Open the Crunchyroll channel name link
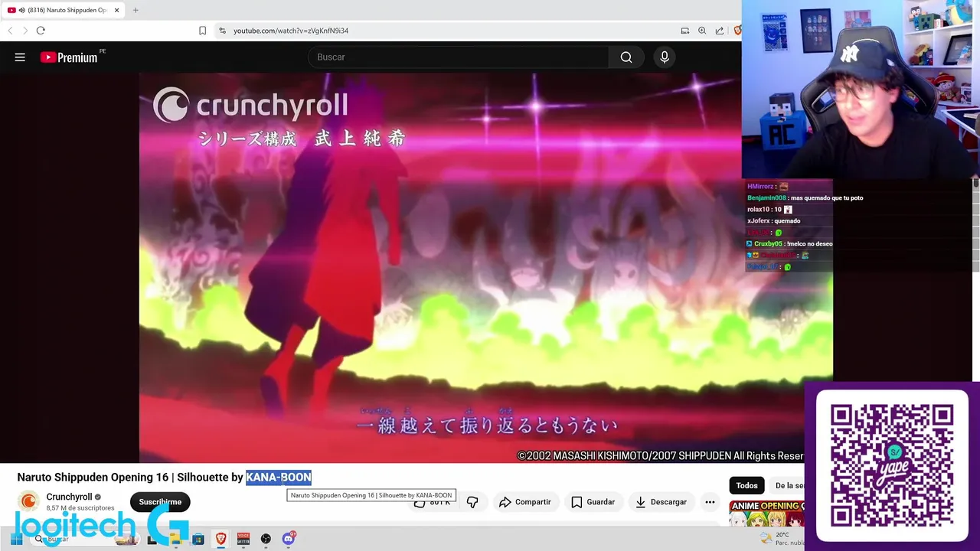980x551 pixels. coord(69,497)
